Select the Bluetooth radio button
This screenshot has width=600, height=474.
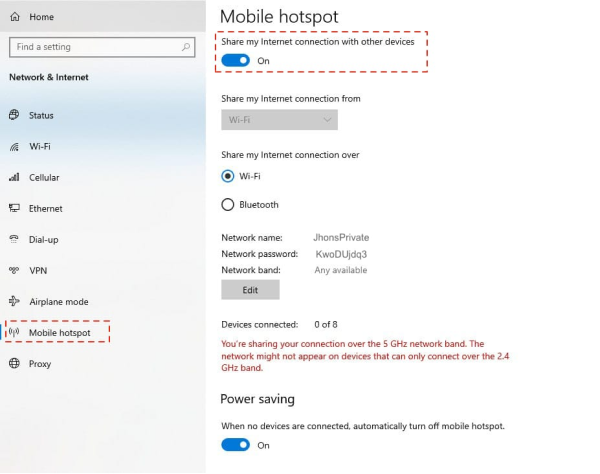[228, 205]
